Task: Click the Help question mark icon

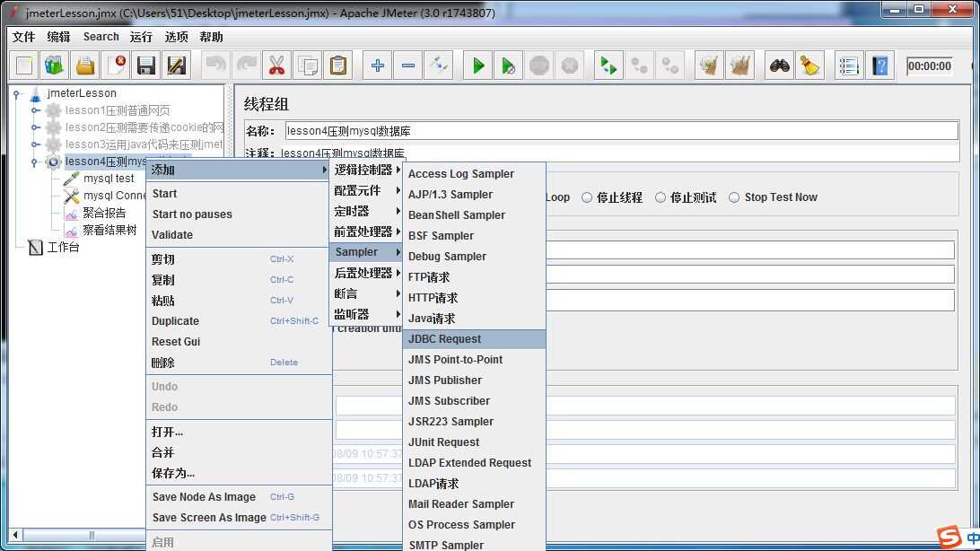Action: click(880, 66)
